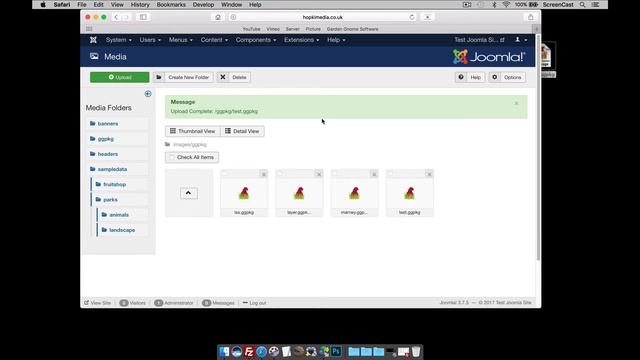The height and width of the screenshot is (360, 640).
Task: Click the Upload button
Action: click(120, 77)
